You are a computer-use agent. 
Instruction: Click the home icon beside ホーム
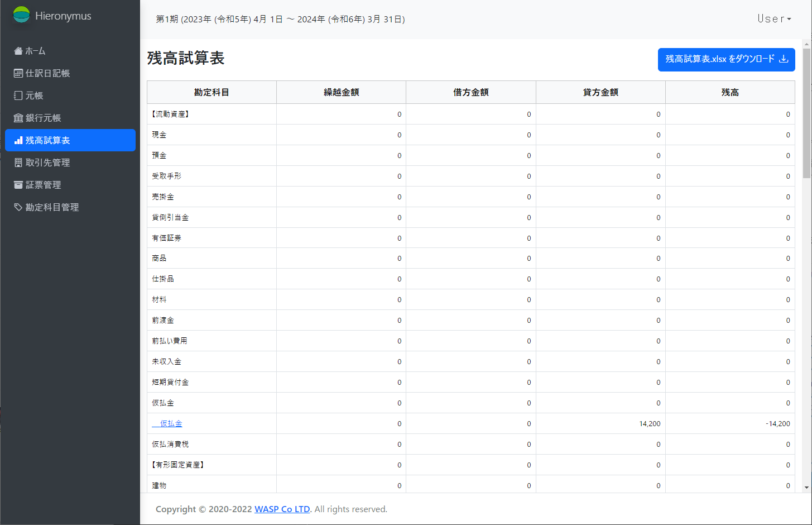click(18, 51)
